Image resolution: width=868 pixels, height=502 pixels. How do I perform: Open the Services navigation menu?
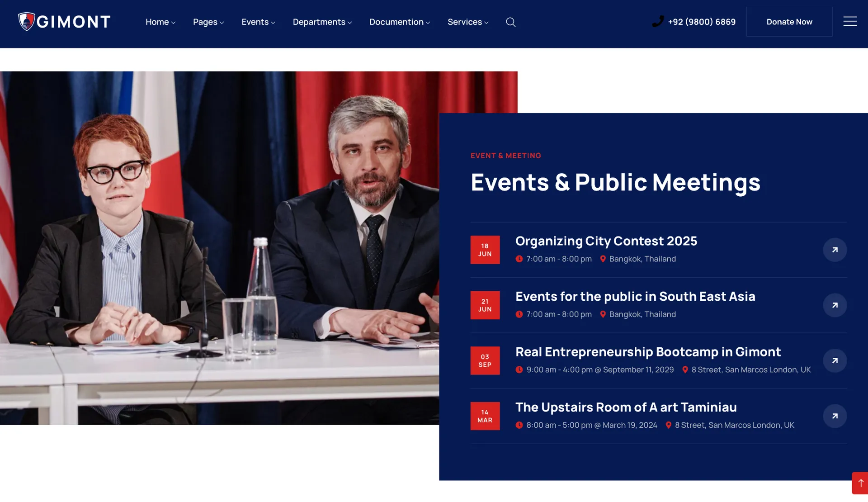tap(467, 22)
